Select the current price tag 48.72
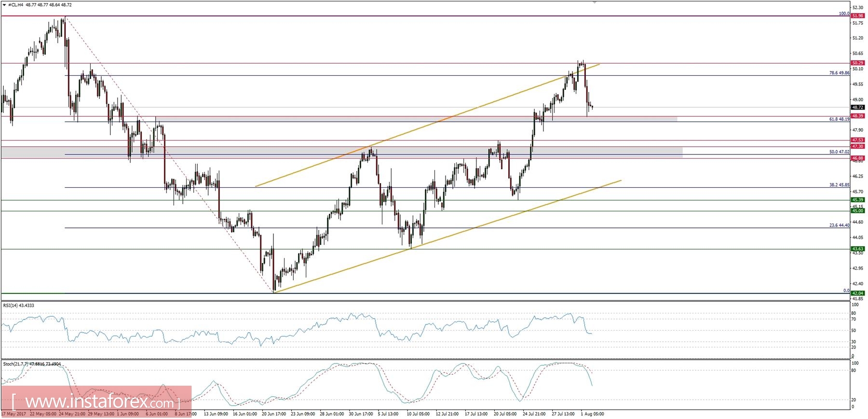 [858, 107]
